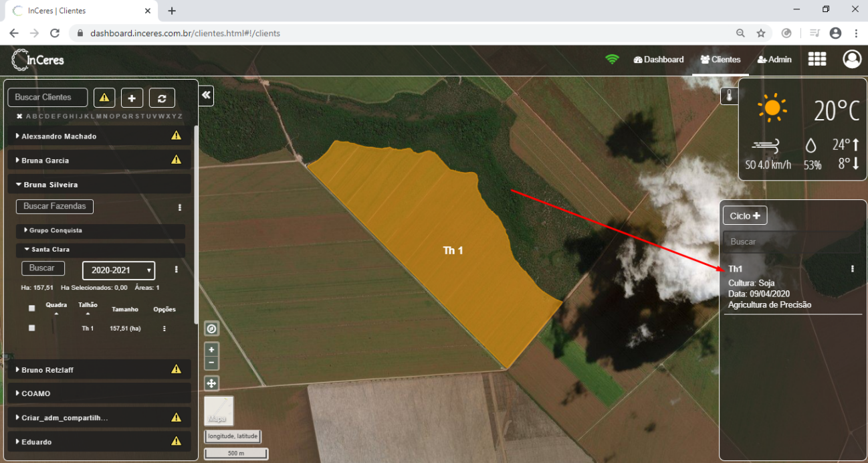Switch to Mapa base layer thumbnail
868x463 pixels.
pos(219,411)
